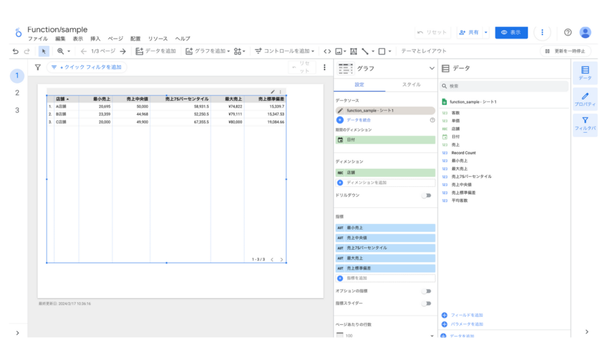Click the embed URL code icon
Screen dimensions: 607x364
327,52
